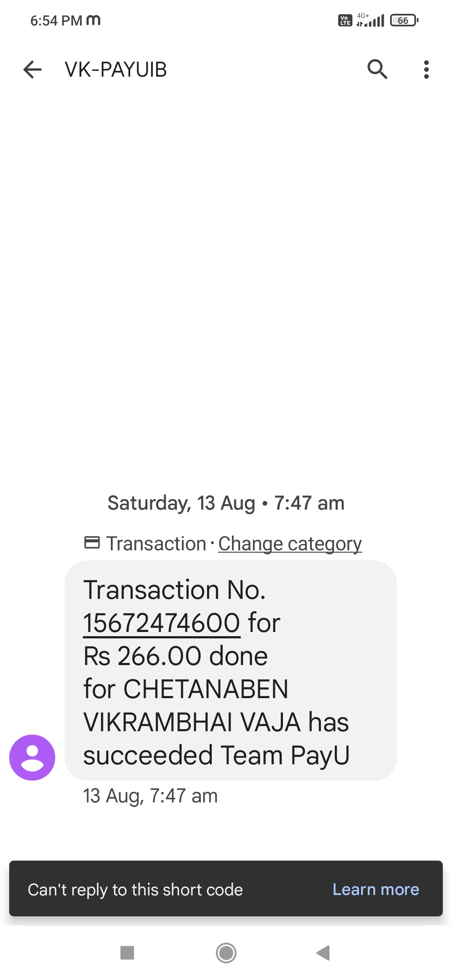Tap the 4G+ signal strength icon
Viewport: 452px width, 980px height.
(370, 21)
